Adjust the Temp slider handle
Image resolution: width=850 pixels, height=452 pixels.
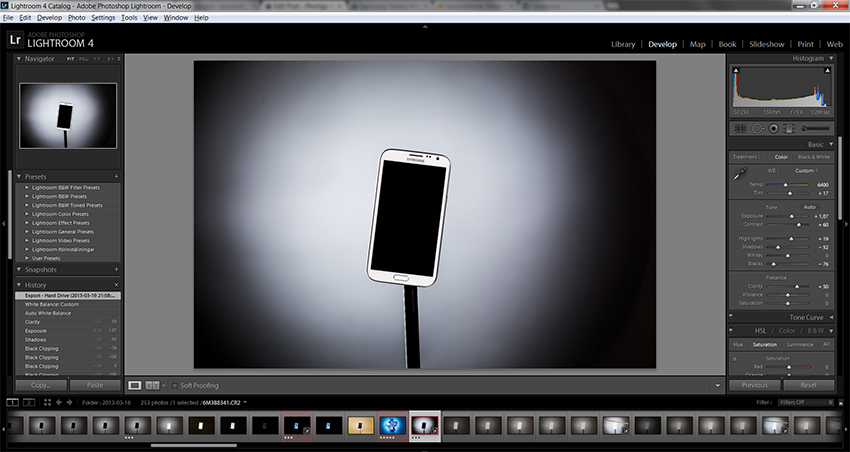tap(785, 185)
